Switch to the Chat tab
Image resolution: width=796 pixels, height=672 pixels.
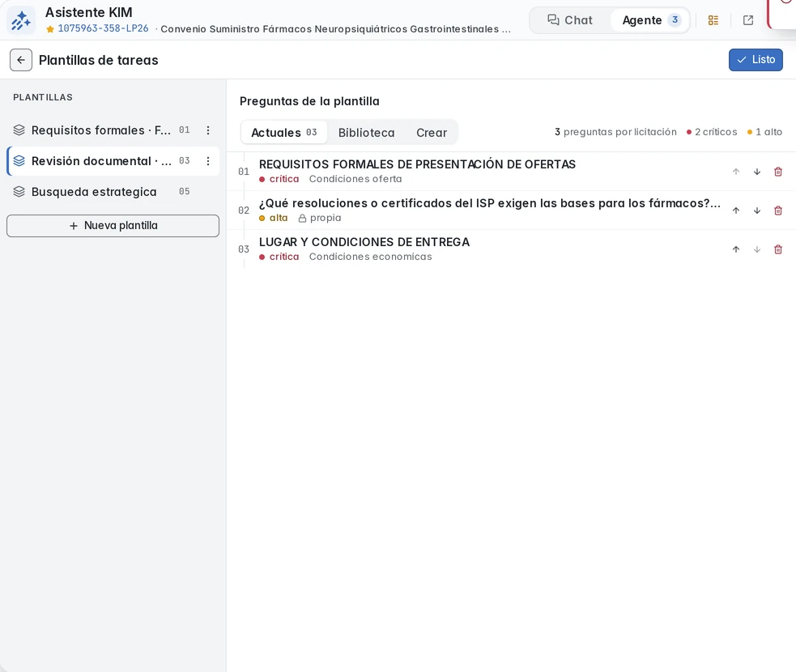[569, 20]
